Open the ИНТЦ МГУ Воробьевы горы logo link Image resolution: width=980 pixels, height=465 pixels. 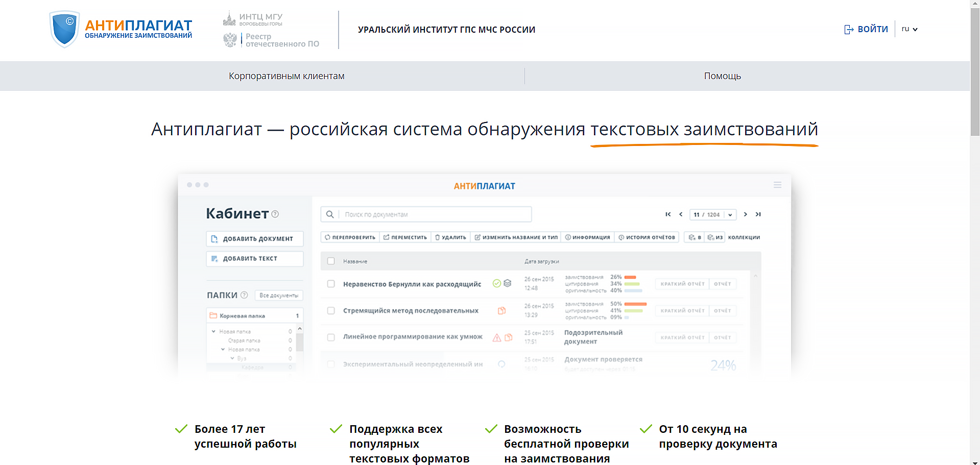253,19
